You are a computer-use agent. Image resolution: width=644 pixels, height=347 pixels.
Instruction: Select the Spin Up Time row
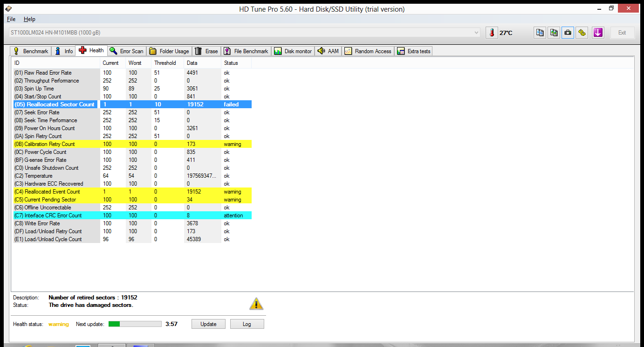132,89
